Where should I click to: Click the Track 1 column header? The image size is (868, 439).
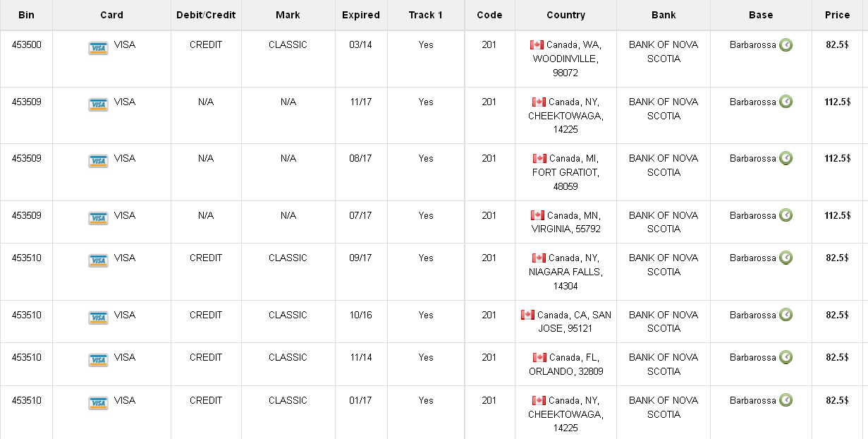click(x=425, y=15)
